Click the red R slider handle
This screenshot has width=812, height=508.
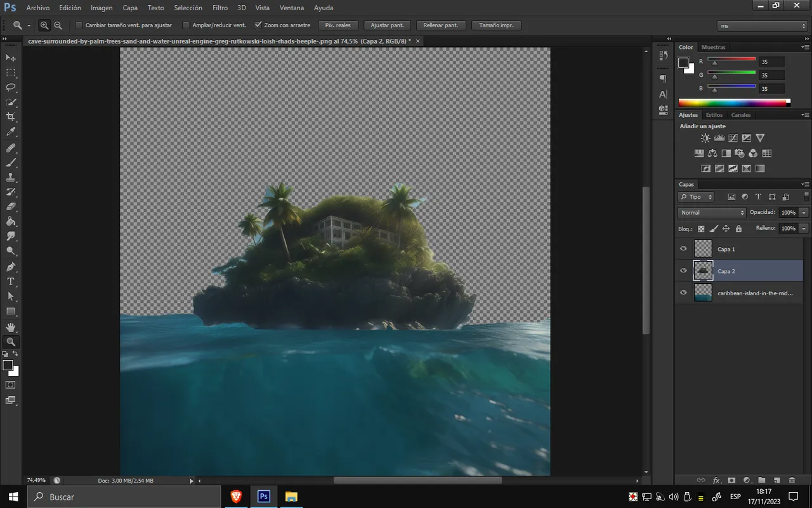point(714,63)
